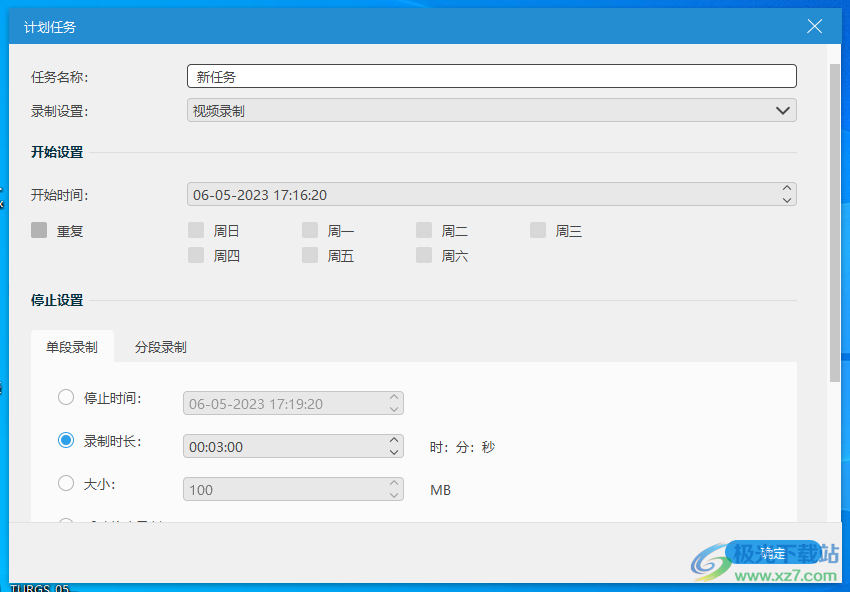Check the 周三 checkbox
Image resolution: width=850 pixels, height=592 pixels.
click(538, 230)
